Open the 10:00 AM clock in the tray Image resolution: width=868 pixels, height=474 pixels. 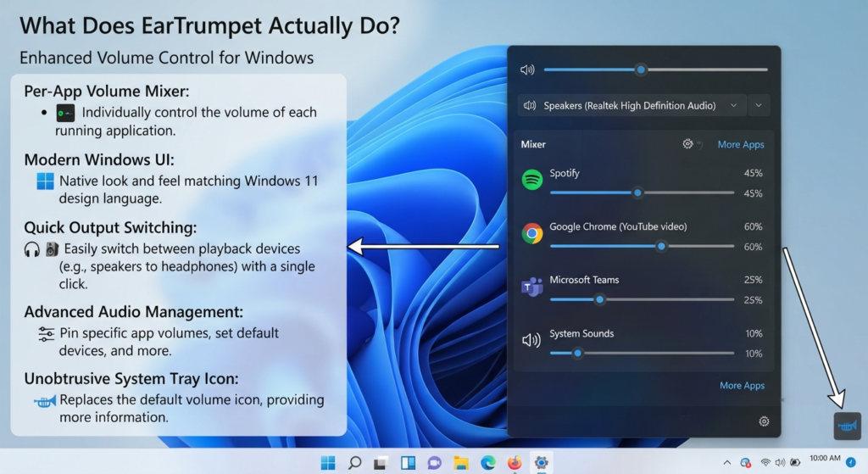825,458
